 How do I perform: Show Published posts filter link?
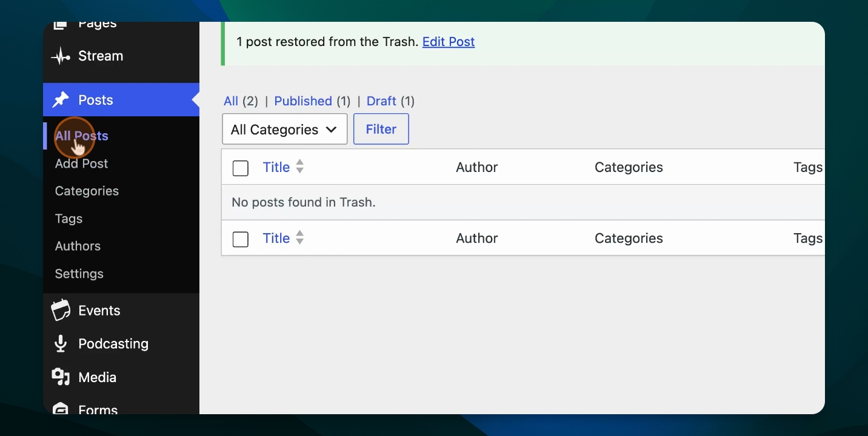pos(303,101)
